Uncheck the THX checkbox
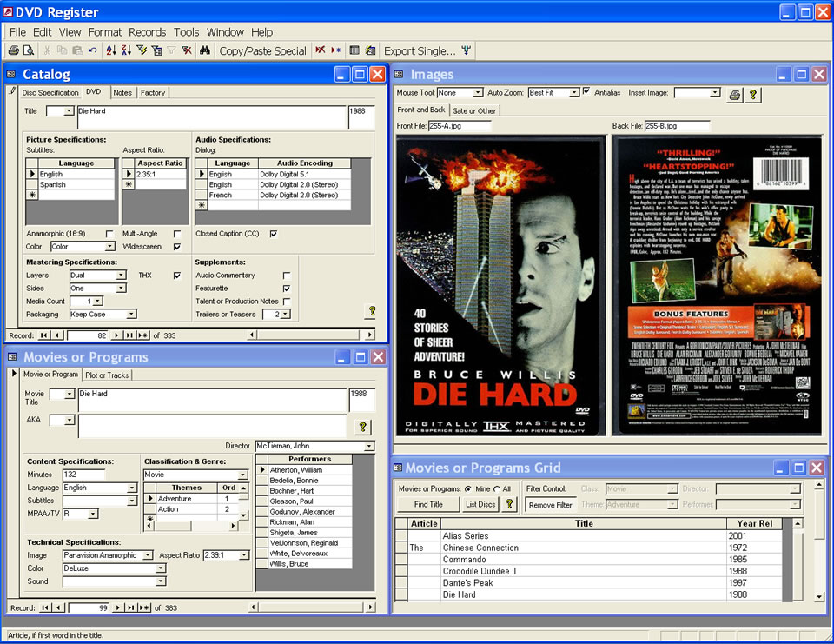This screenshot has width=834, height=644. [x=177, y=276]
